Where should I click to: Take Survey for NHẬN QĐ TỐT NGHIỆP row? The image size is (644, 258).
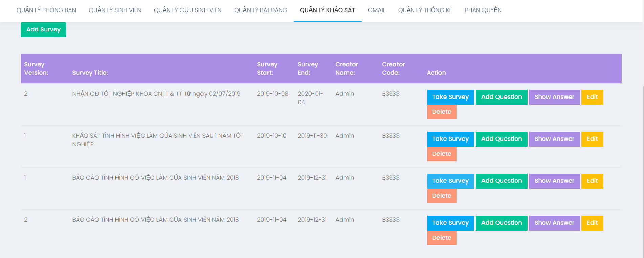450,97
